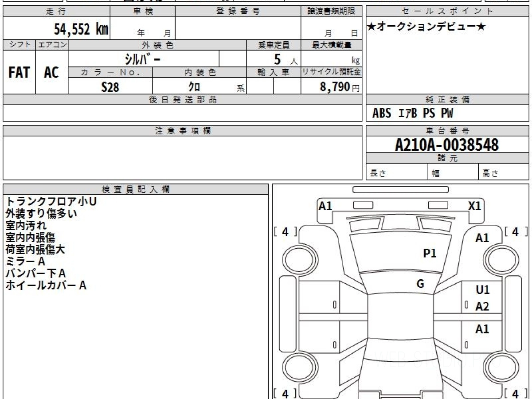Viewport: 532px width, 399px height.
Task: Select the ABS エアB PS PW equipment line
Action: pyautogui.click(x=413, y=113)
